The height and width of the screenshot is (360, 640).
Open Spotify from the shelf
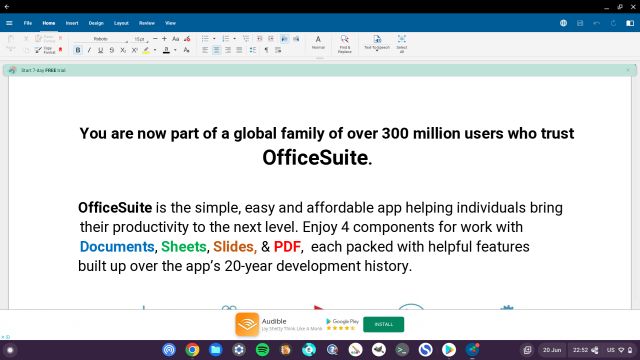262,350
